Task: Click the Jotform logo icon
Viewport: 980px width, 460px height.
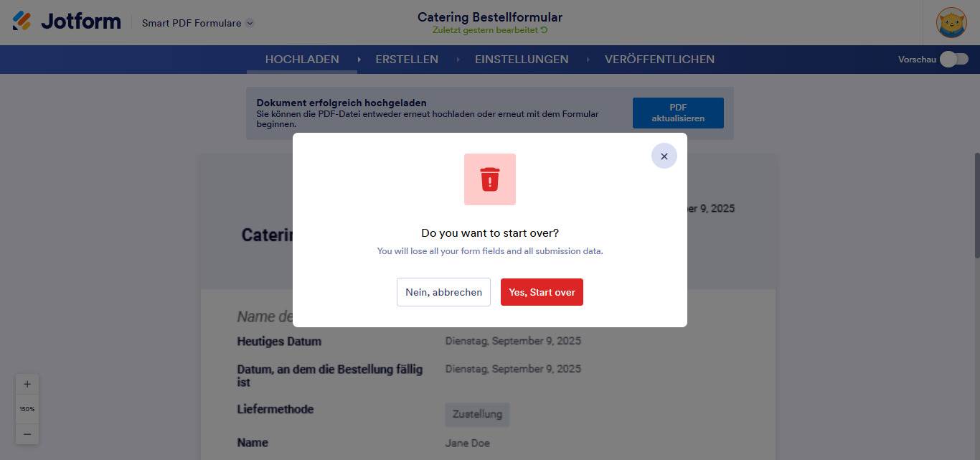Action: click(22, 22)
